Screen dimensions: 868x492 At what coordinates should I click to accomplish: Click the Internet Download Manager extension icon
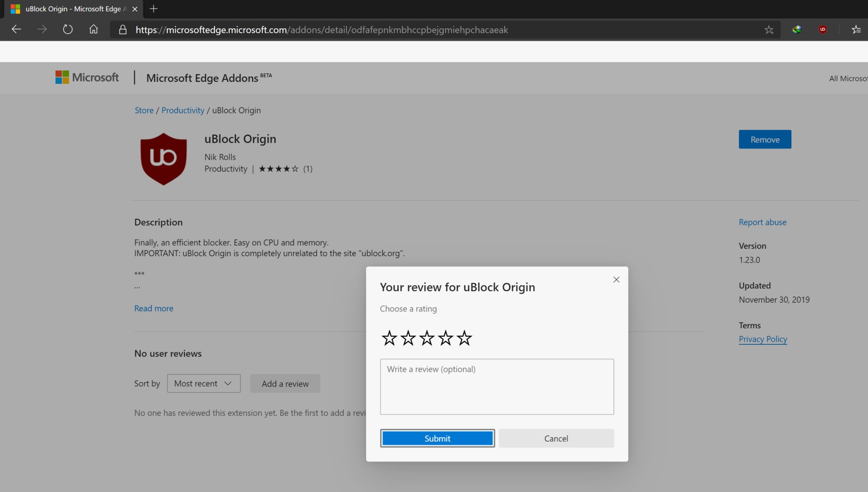796,29
